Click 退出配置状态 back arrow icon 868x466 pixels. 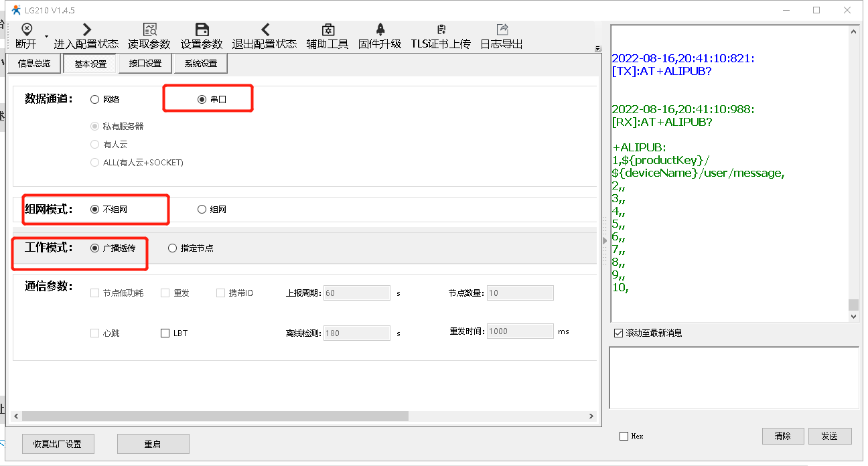pyautogui.click(x=265, y=29)
